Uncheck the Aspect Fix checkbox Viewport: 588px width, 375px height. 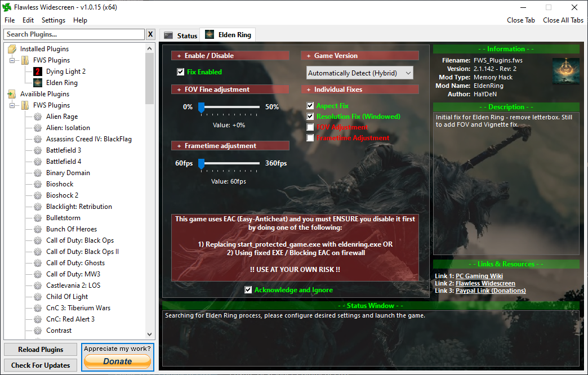(x=310, y=106)
